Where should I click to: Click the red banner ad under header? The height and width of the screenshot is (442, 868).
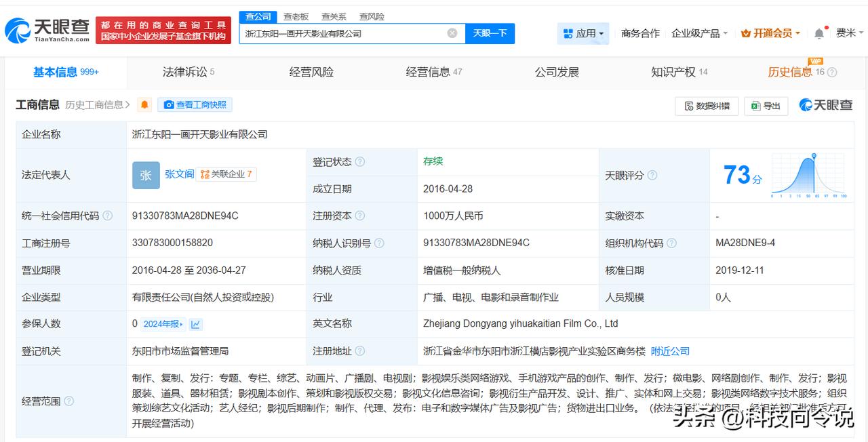[x=163, y=31]
